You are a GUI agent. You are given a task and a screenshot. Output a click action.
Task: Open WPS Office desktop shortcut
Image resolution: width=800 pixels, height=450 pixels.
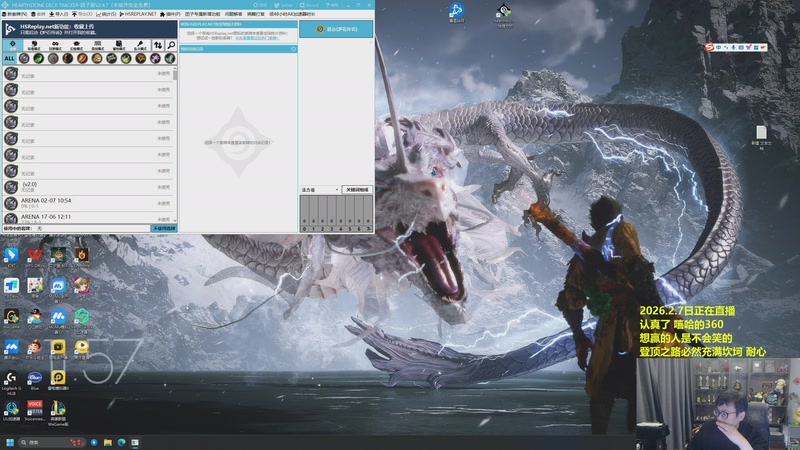35,258
